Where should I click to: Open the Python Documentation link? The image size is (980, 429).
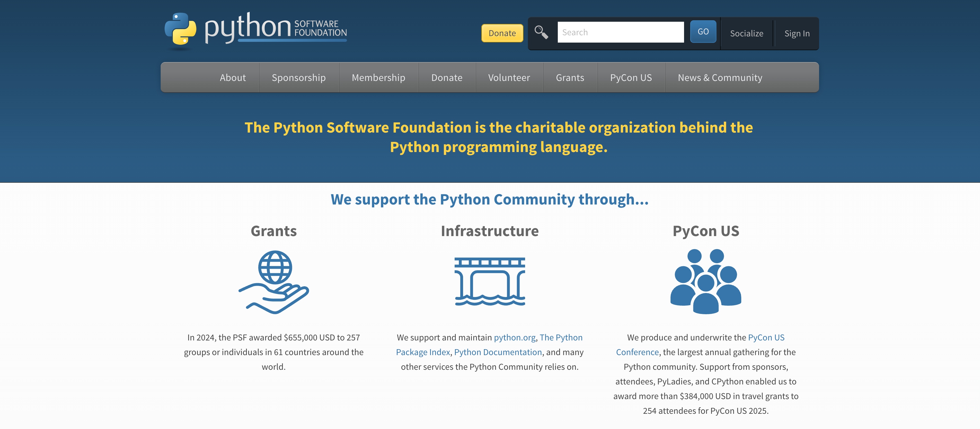(x=497, y=352)
